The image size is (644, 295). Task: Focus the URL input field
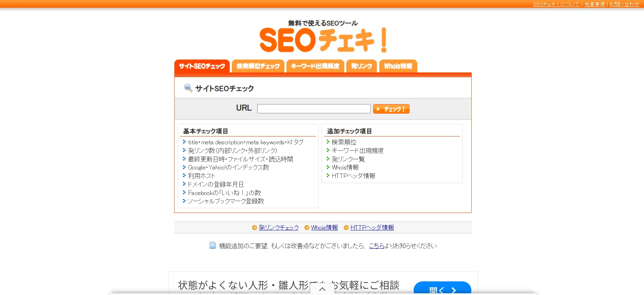(x=314, y=109)
